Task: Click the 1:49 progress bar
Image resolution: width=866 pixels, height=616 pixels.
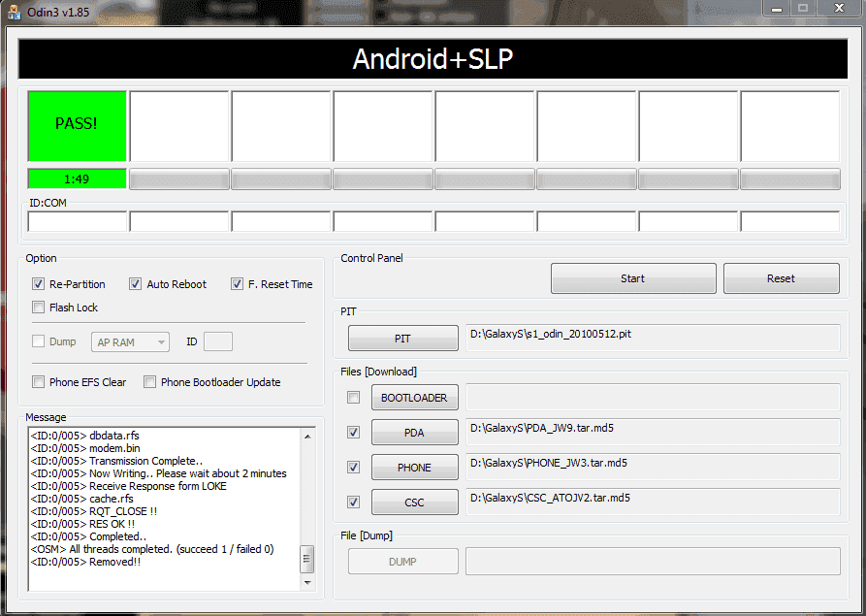Action: (78, 179)
